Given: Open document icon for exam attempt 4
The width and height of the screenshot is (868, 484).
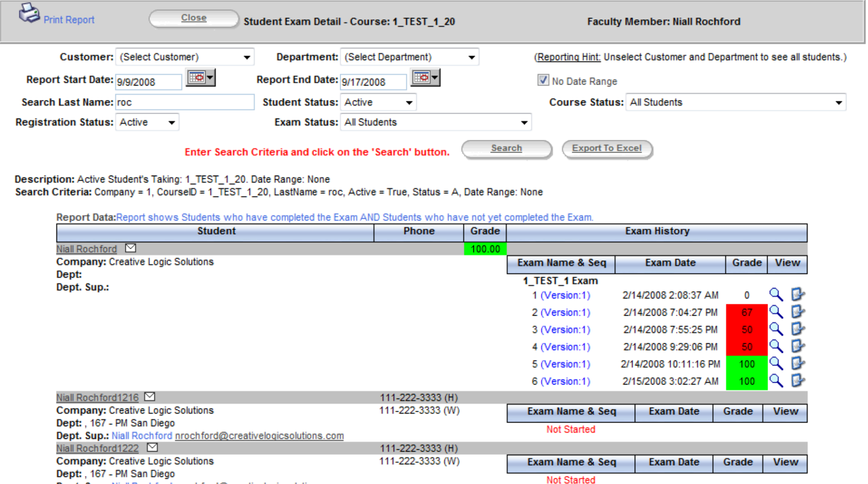Looking at the screenshot, I should click(x=798, y=346).
